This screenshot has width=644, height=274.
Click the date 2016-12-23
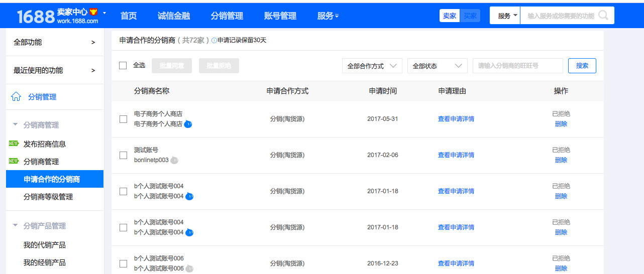coord(383,263)
